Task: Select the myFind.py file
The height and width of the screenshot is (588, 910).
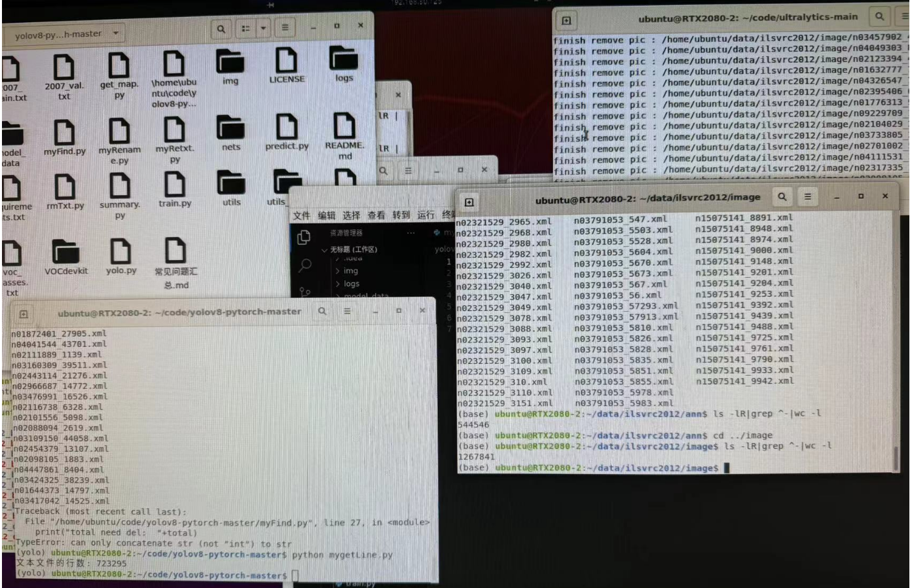Action: (x=64, y=138)
